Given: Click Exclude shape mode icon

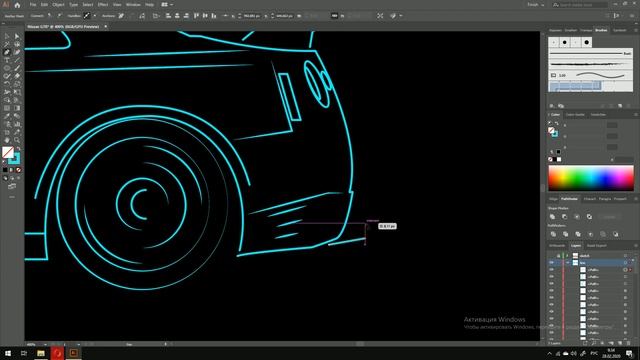Looking at the screenshot, I should 589,217.
